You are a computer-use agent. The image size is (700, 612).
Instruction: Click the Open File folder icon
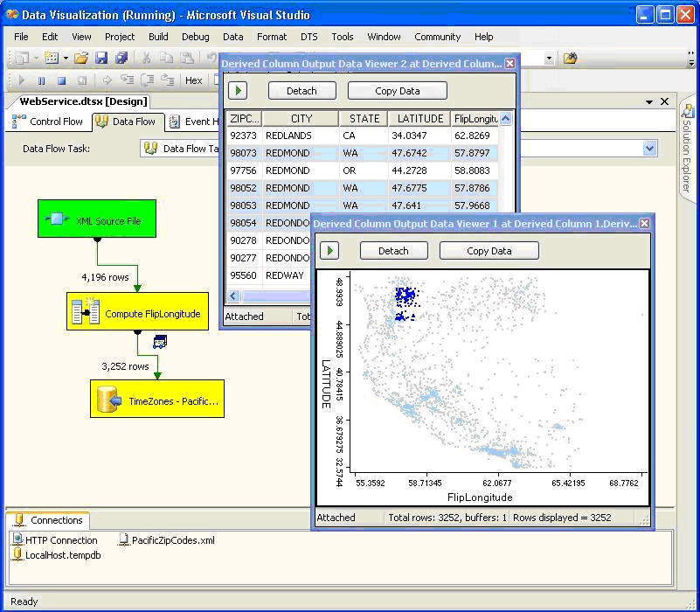(80, 58)
